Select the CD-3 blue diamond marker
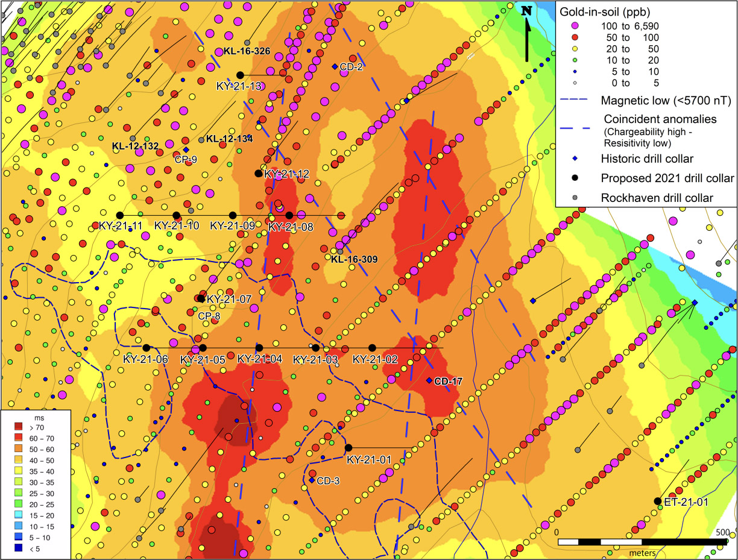 coord(312,480)
